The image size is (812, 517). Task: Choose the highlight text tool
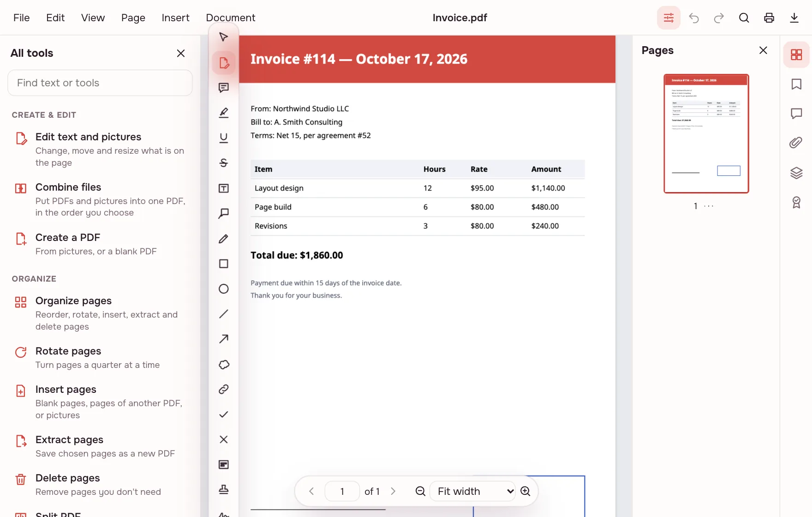(224, 113)
